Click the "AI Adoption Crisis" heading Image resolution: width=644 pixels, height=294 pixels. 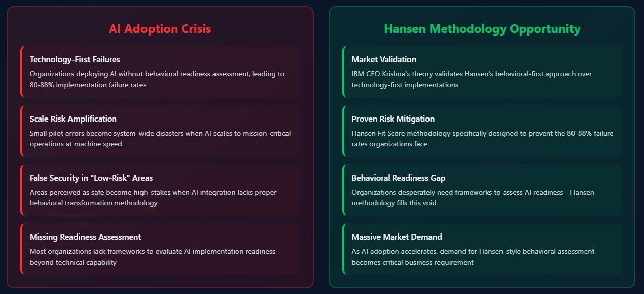point(160,29)
